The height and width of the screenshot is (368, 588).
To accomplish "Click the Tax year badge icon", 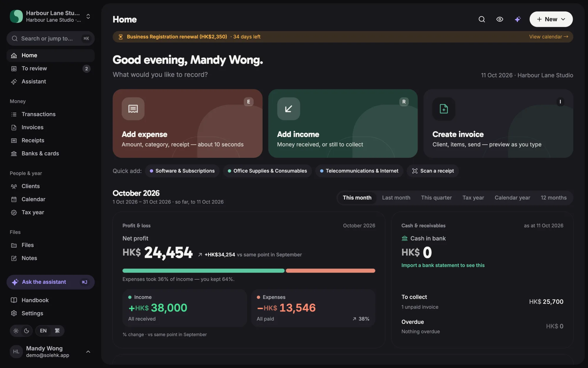I will click(14, 213).
